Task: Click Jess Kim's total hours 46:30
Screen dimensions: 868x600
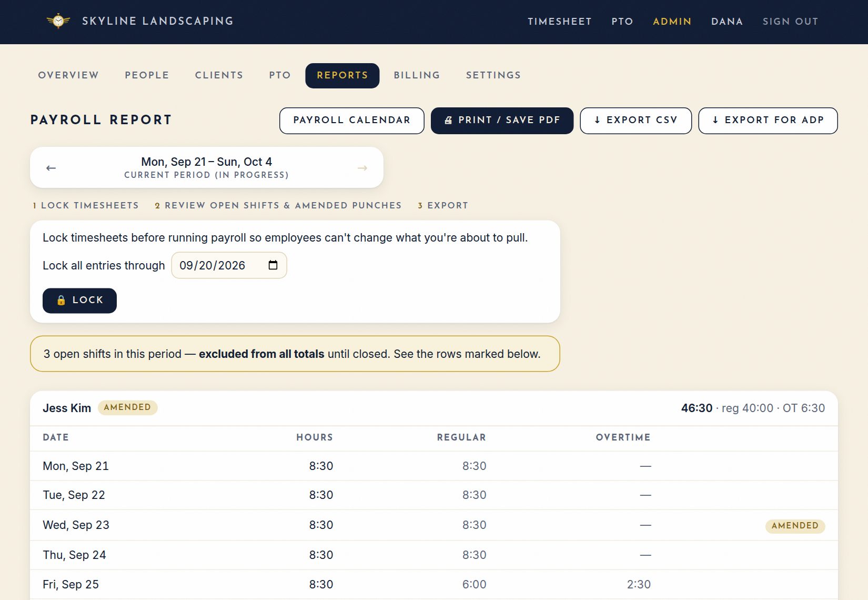Action: pos(697,408)
